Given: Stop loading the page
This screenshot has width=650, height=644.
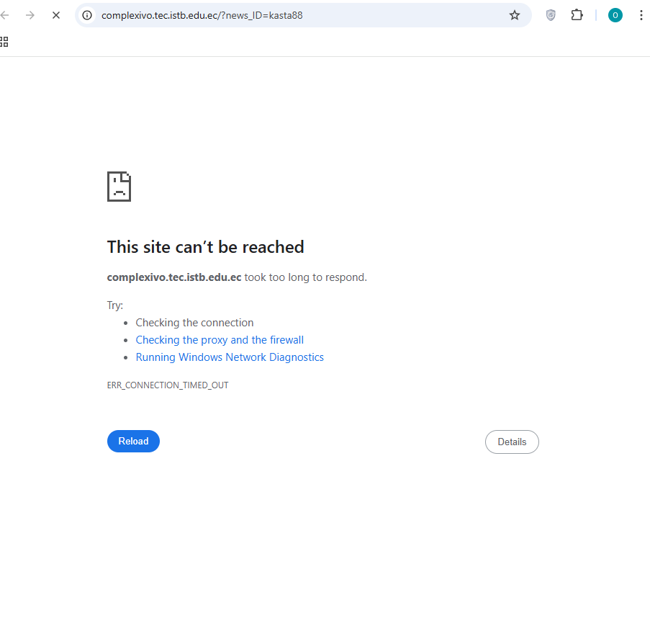Looking at the screenshot, I should (56, 15).
